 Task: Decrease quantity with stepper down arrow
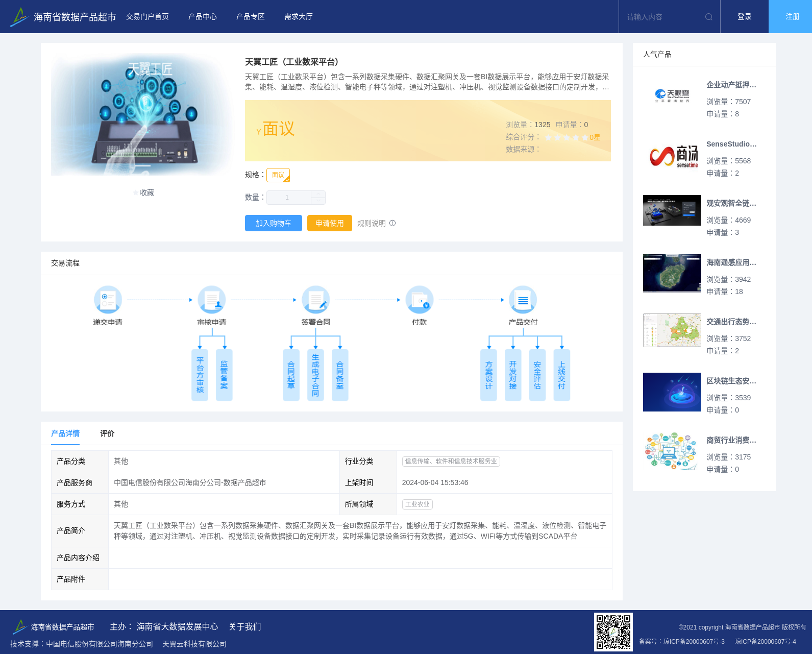318,201
